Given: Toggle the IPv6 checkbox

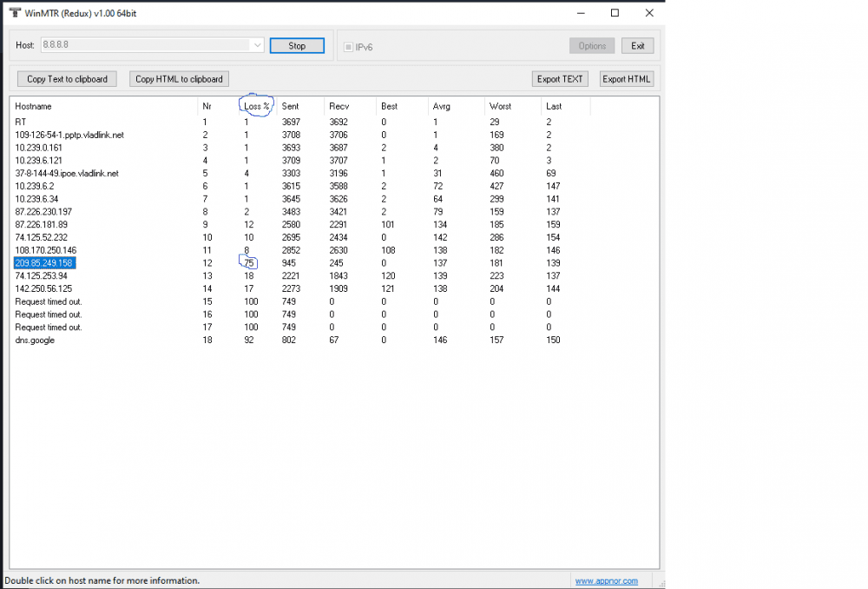Looking at the screenshot, I should 349,47.
